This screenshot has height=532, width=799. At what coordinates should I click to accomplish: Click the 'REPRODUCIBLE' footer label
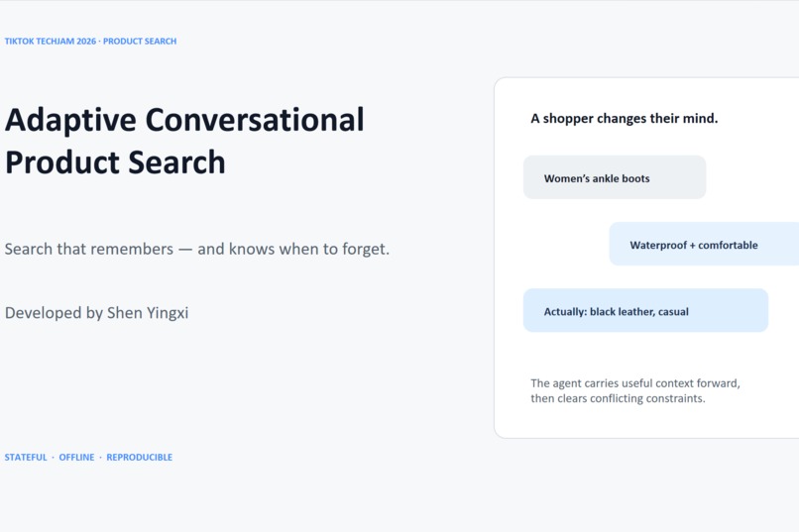coord(139,457)
